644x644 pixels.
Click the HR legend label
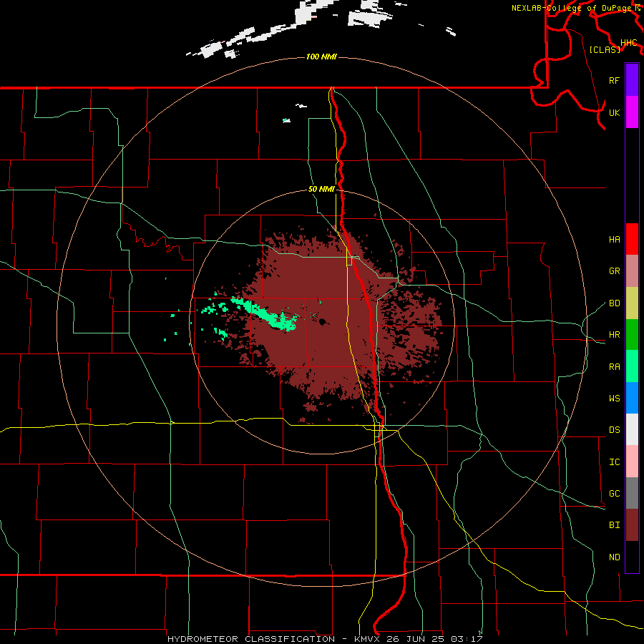point(614,335)
